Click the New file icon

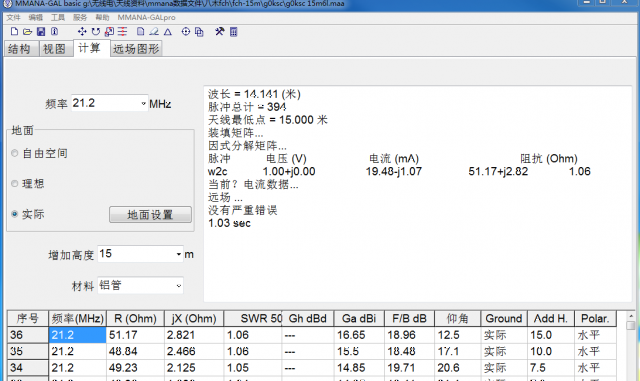[x=14, y=31]
